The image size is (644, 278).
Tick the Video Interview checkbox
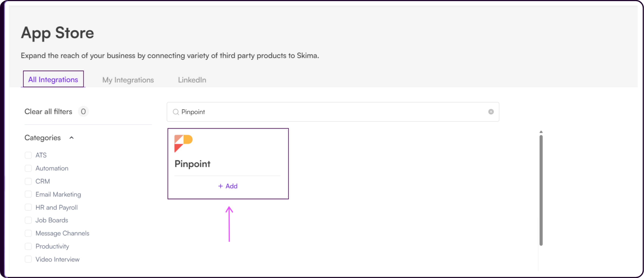click(x=28, y=259)
